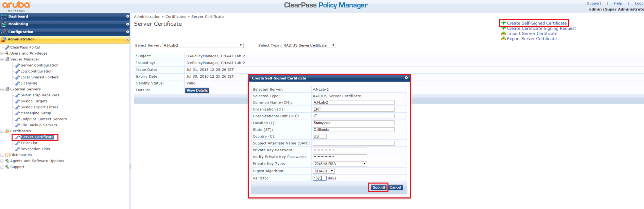Click the Location (L) field
The image size is (644, 209).
click(x=353, y=123)
